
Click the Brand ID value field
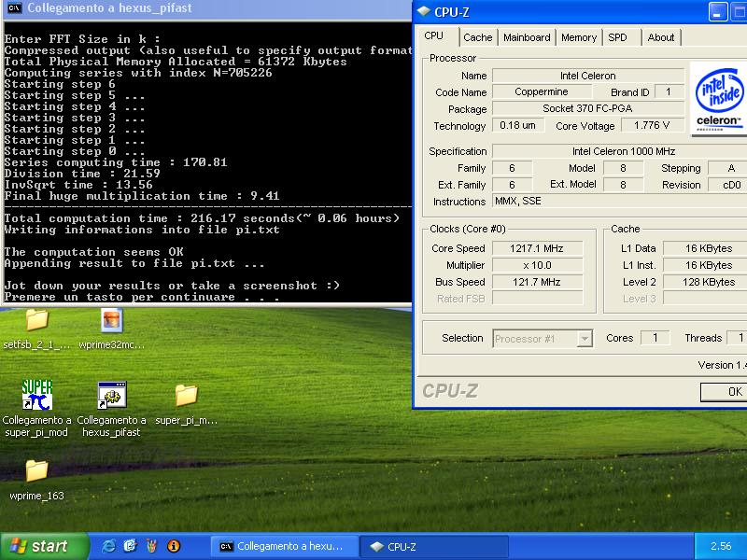click(x=669, y=91)
